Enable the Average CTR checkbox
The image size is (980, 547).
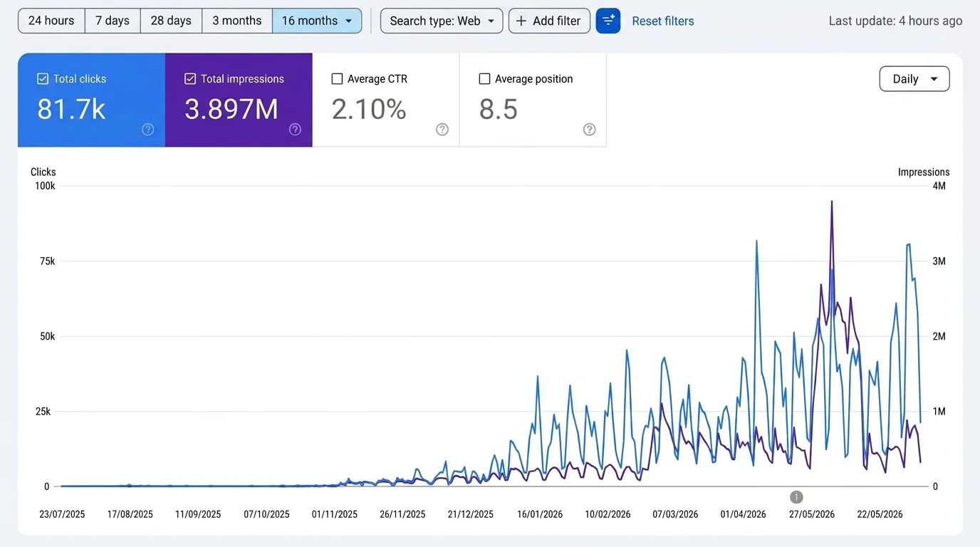tap(338, 79)
